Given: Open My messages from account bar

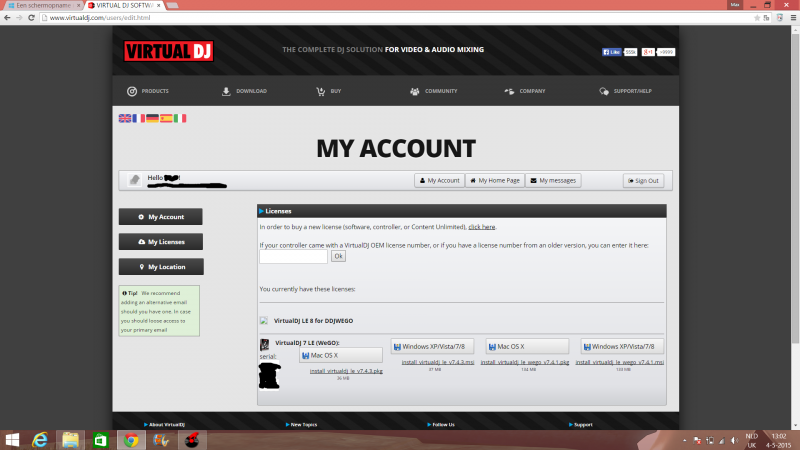Looking at the screenshot, I should point(553,180).
